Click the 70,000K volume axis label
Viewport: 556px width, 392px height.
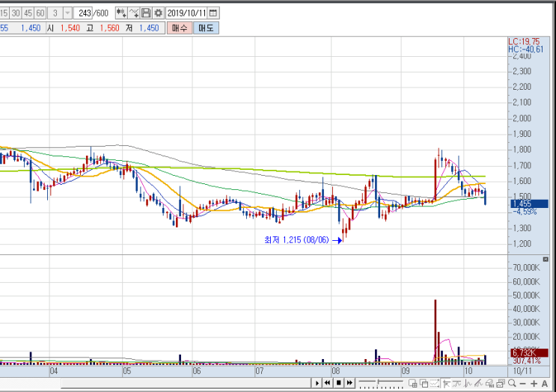[526, 268]
